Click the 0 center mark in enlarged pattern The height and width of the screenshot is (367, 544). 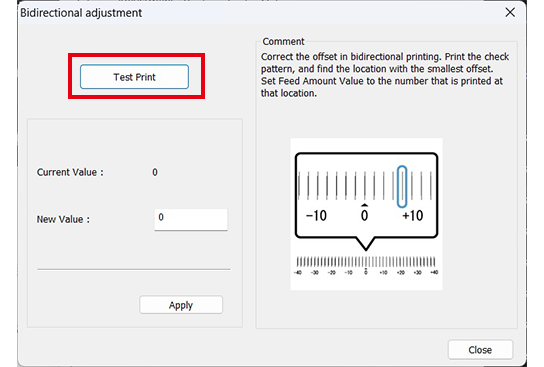click(364, 214)
